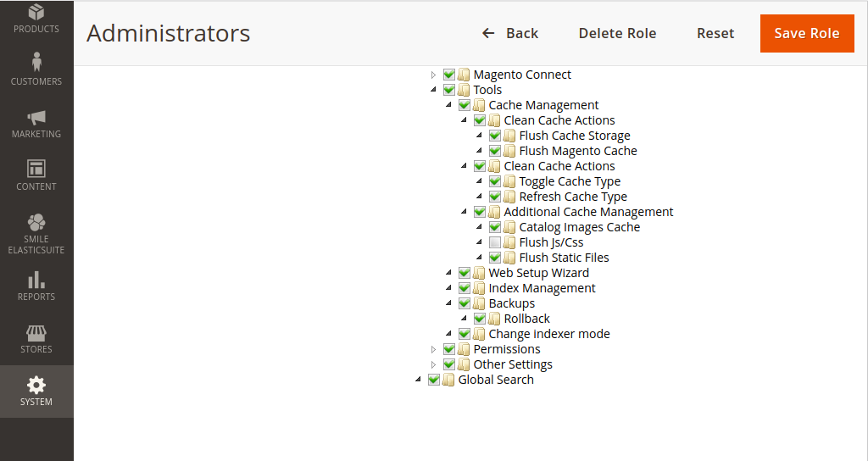Open the Stores storefront icon
Viewport: 868px width, 461px height.
coord(36,333)
